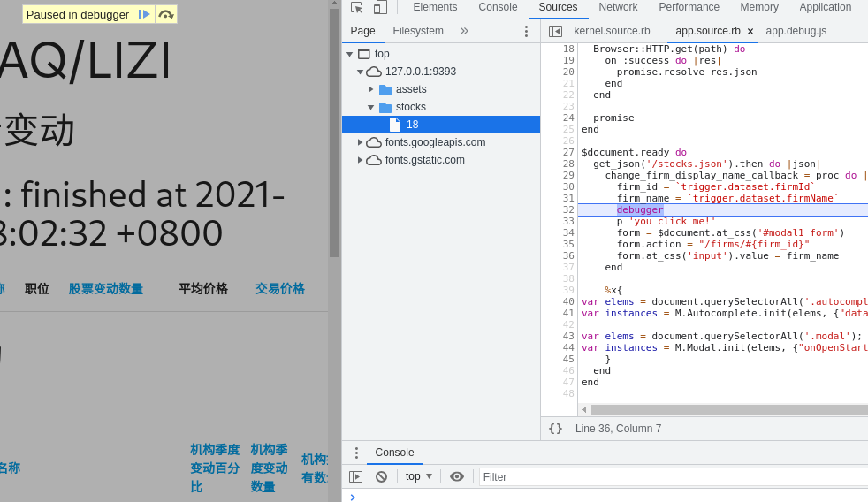Expand the assets folder
Screen dimensions: 868x502
[371, 89]
